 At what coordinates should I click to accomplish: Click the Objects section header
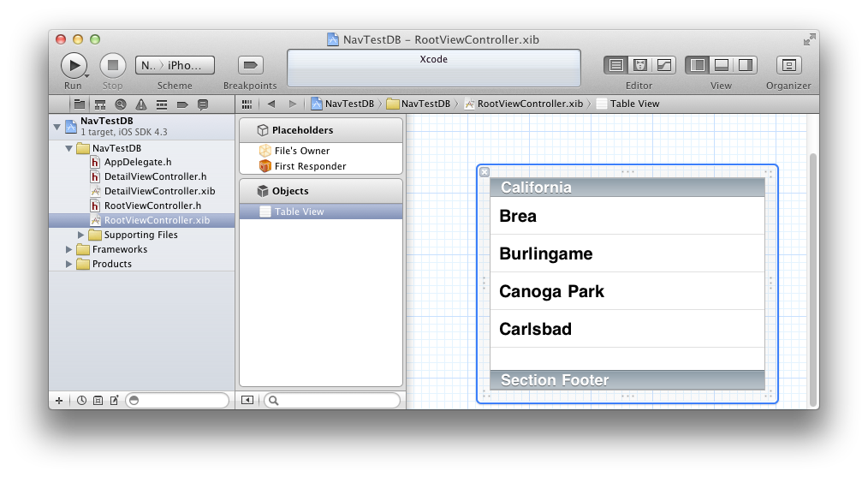pos(321,191)
